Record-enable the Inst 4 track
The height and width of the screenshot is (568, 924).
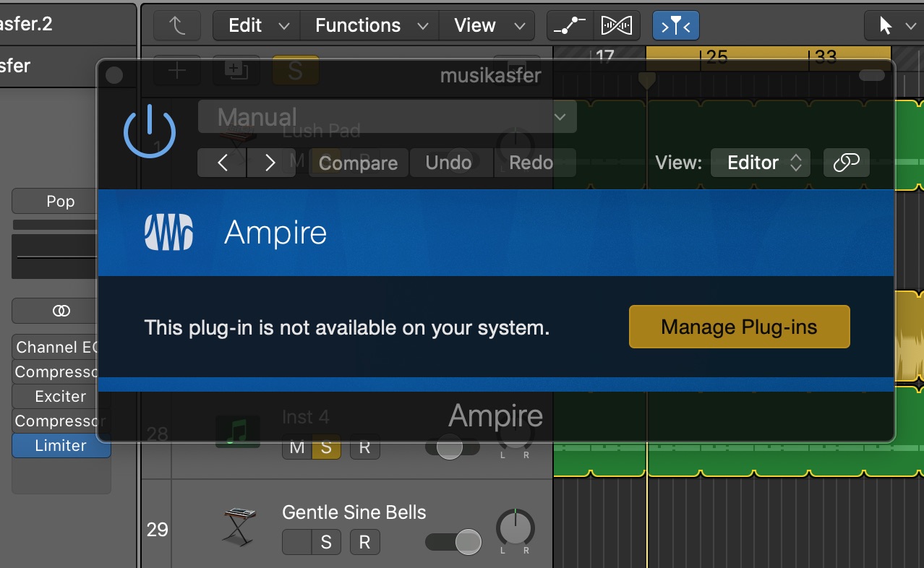point(364,448)
